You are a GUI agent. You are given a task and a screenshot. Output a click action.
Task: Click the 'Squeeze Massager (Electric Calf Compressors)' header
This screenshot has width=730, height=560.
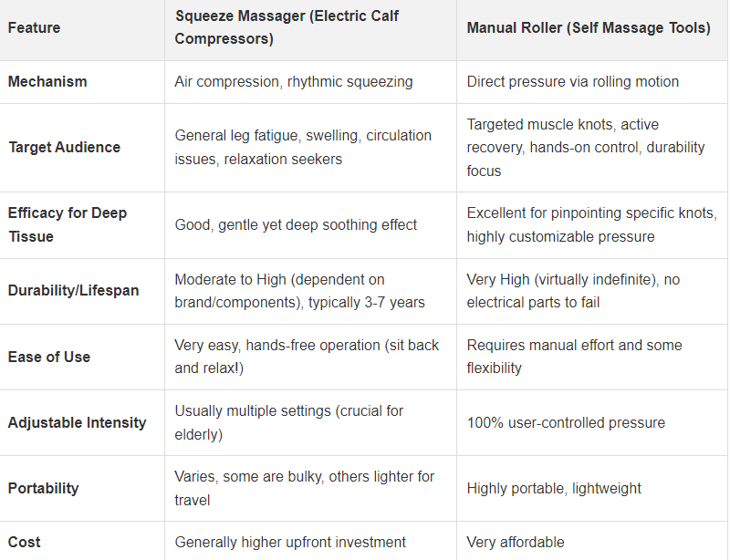coord(287,27)
